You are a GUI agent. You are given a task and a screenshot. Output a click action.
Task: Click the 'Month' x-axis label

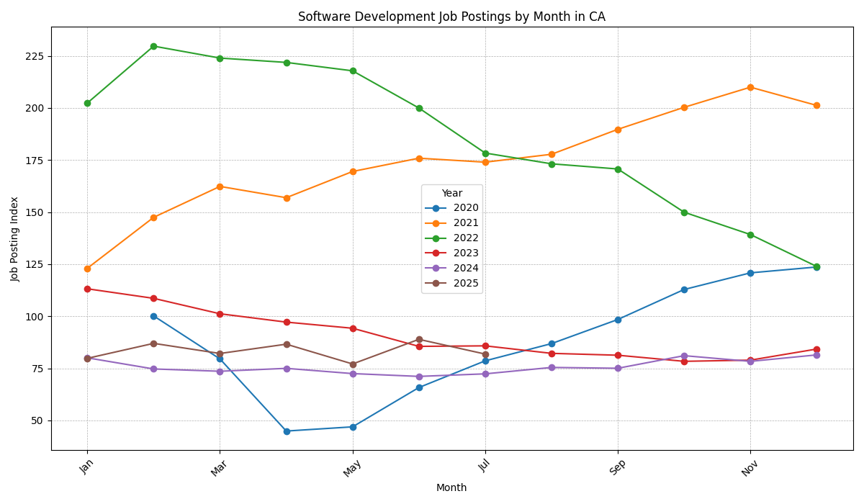click(451, 488)
